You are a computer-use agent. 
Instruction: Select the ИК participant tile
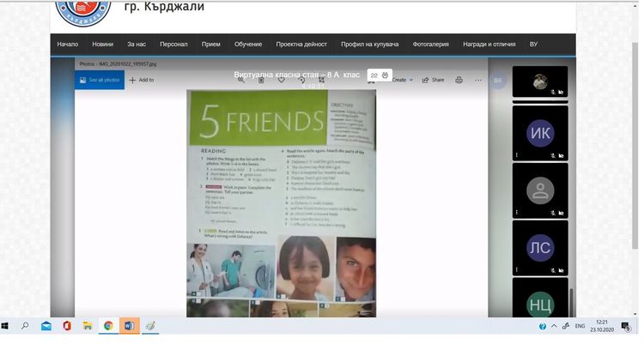[540, 133]
